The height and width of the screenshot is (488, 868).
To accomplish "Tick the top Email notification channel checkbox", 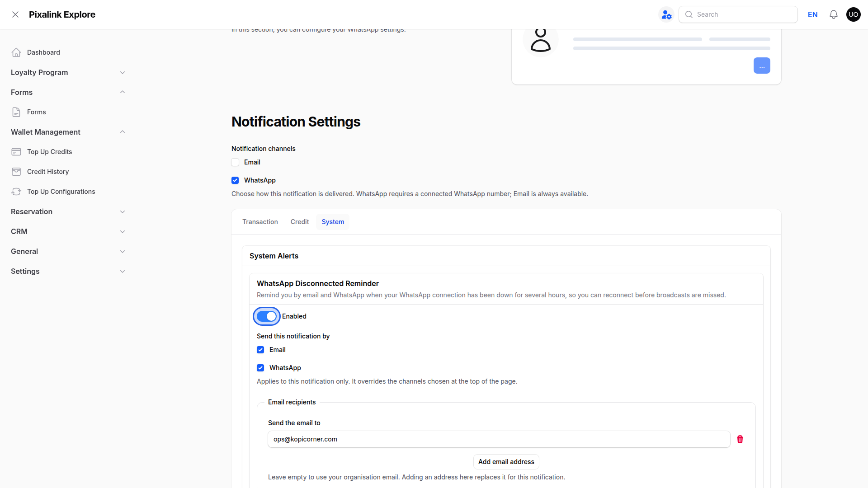I will tap(235, 162).
